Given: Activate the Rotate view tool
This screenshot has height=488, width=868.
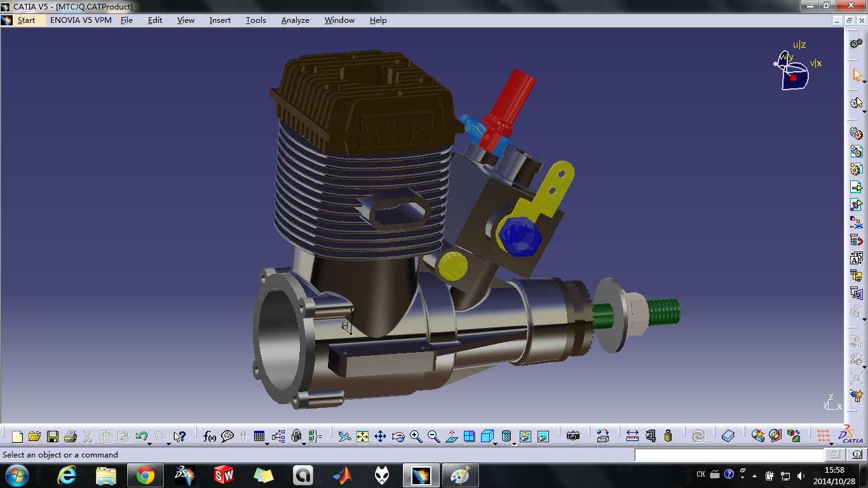Looking at the screenshot, I should click(x=398, y=437).
